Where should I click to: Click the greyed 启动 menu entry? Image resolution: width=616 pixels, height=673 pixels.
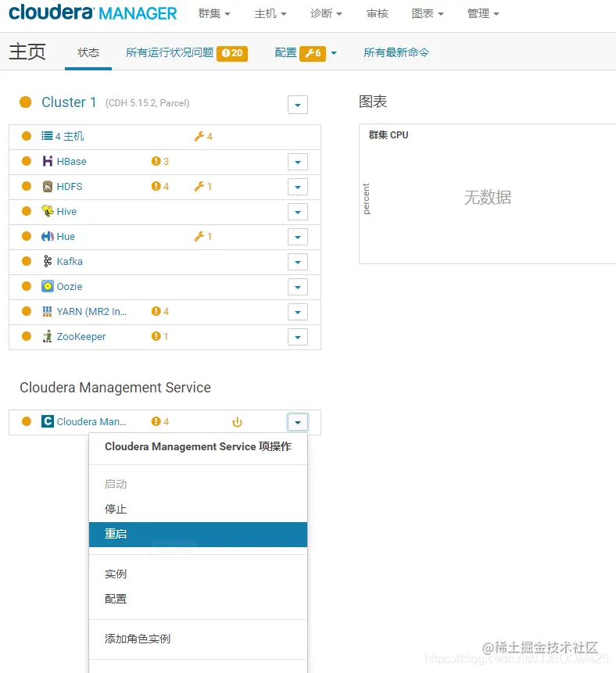pos(198,484)
